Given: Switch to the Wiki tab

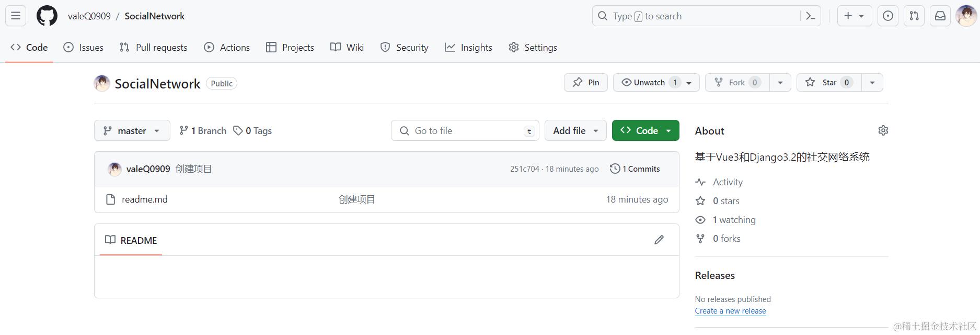Looking at the screenshot, I should tap(347, 47).
